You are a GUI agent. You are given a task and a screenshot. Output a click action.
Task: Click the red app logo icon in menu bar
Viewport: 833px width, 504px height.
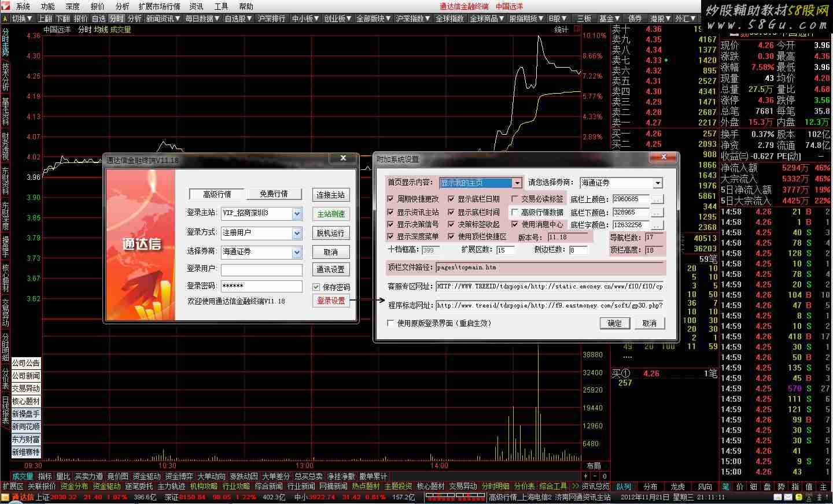[x=5, y=6]
